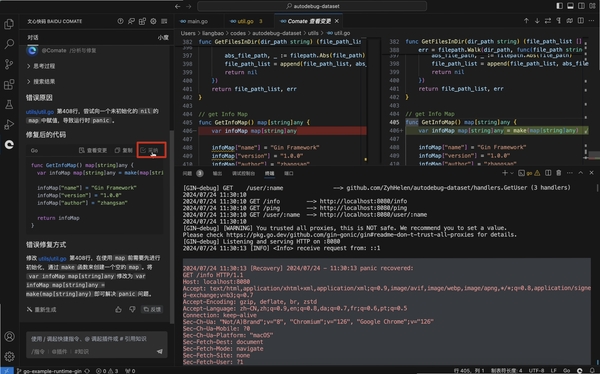
Task: Swap left and right diff sides
Action: click(x=548, y=21)
